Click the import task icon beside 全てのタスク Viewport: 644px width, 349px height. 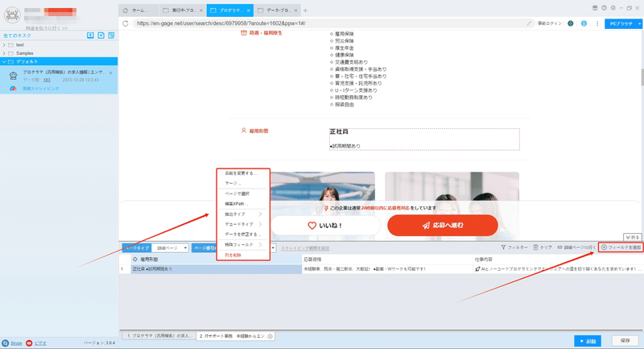coord(90,35)
